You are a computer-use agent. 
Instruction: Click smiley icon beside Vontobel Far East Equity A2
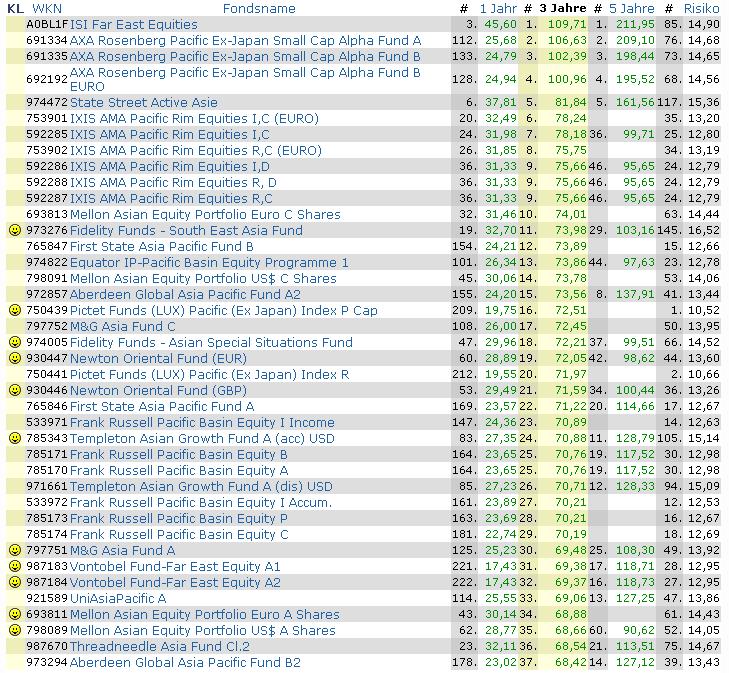point(15,582)
